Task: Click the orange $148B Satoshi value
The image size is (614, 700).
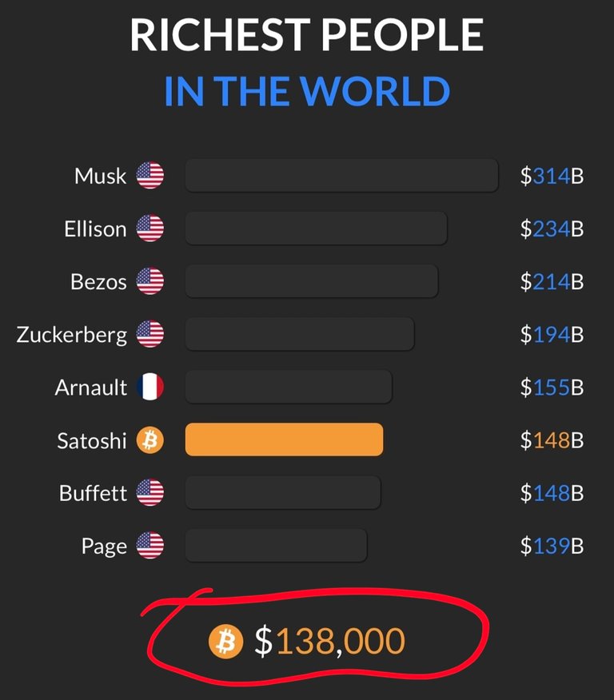Action: (x=552, y=440)
